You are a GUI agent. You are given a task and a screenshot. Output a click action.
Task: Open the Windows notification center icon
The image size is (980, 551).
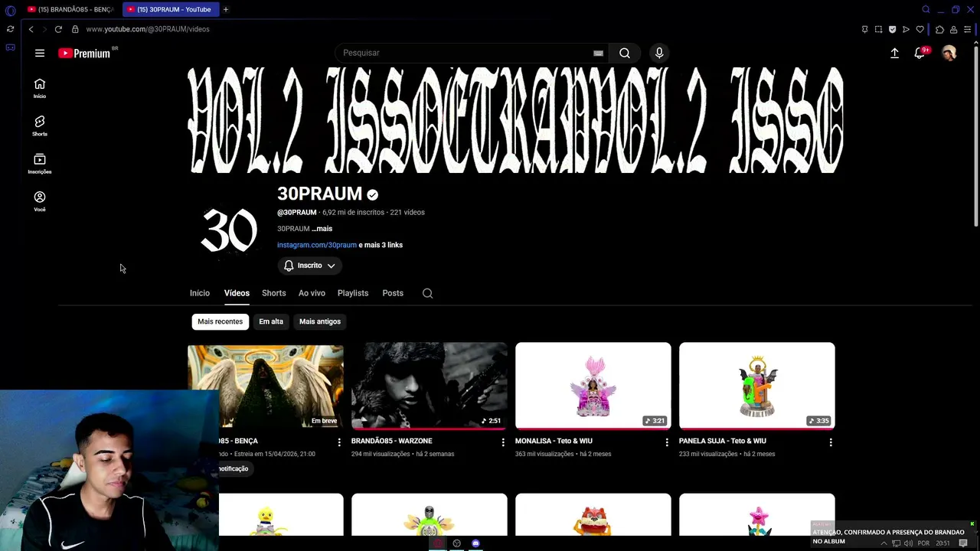pyautogui.click(x=963, y=543)
